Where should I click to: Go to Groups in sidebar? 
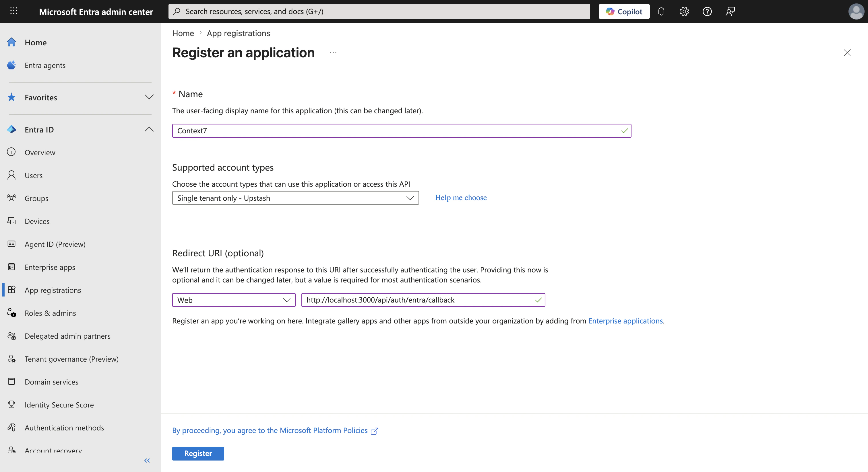click(36, 198)
